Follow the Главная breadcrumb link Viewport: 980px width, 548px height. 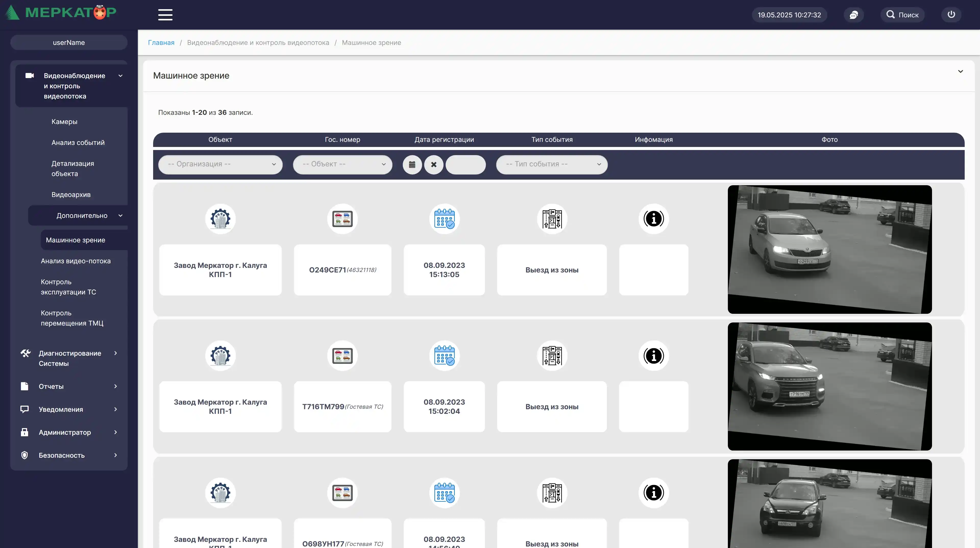[x=161, y=43]
